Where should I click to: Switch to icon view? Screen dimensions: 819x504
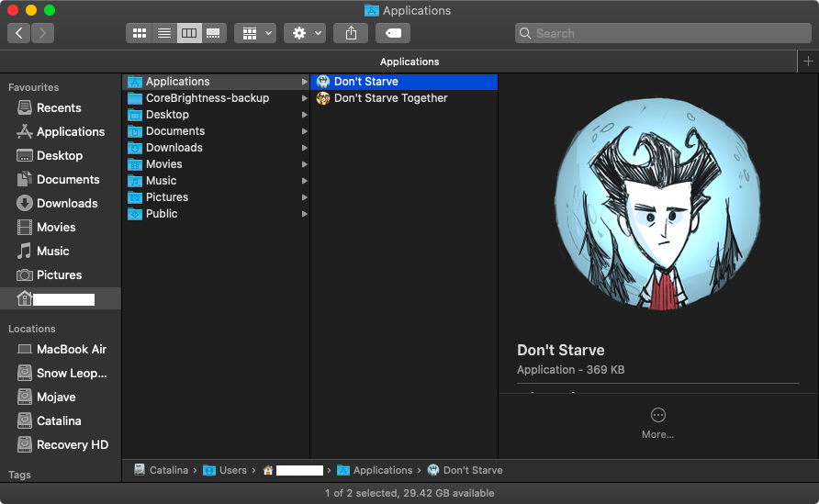click(139, 33)
